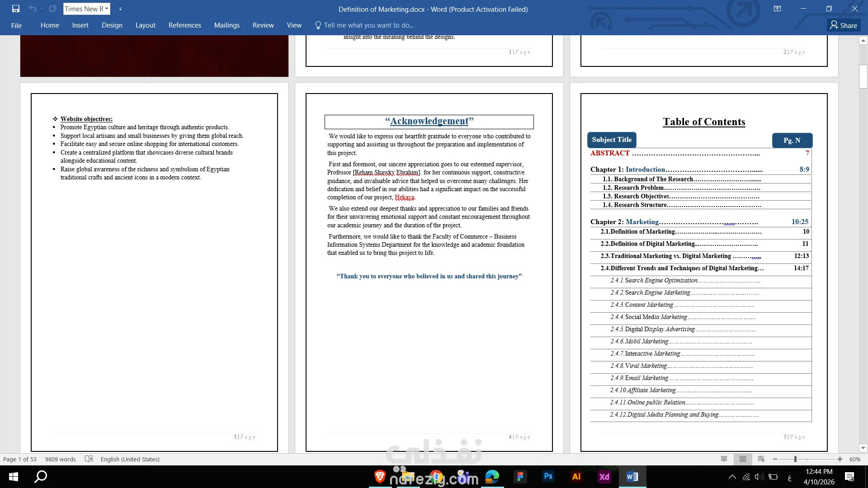This screenshot has width=868, height=488.
Task: Show hidden system tray icons
Action: tap(732, 477)
